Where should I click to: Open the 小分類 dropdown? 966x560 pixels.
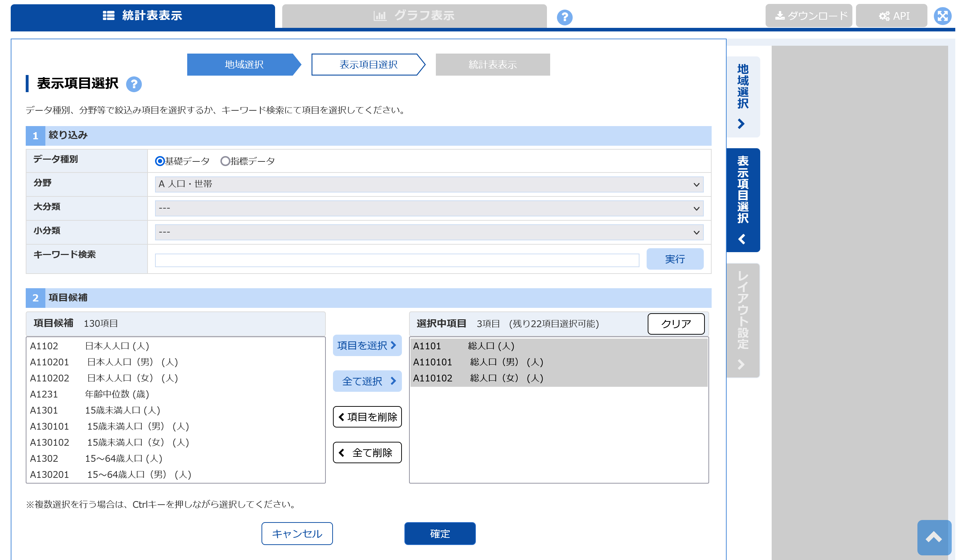click(429, 232)
